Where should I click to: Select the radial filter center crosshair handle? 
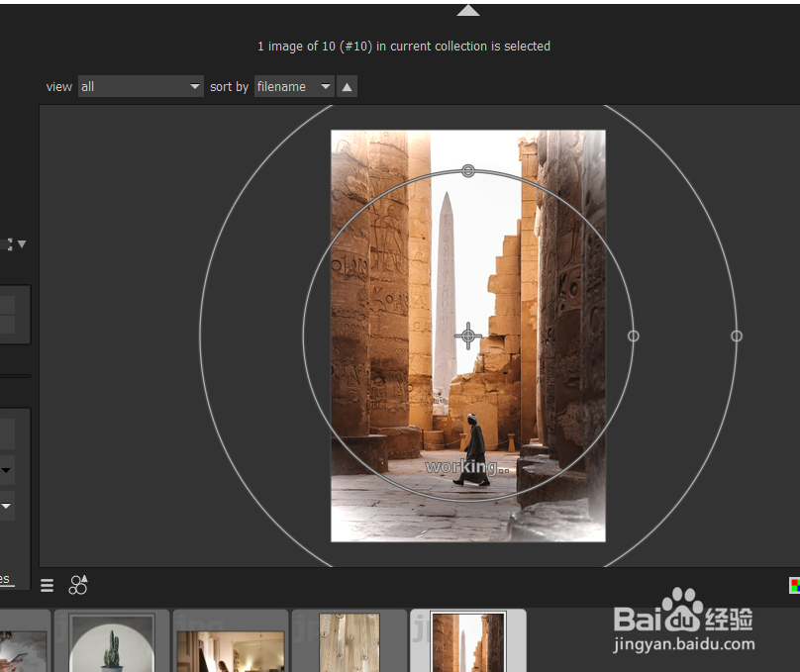click(468, 336)
